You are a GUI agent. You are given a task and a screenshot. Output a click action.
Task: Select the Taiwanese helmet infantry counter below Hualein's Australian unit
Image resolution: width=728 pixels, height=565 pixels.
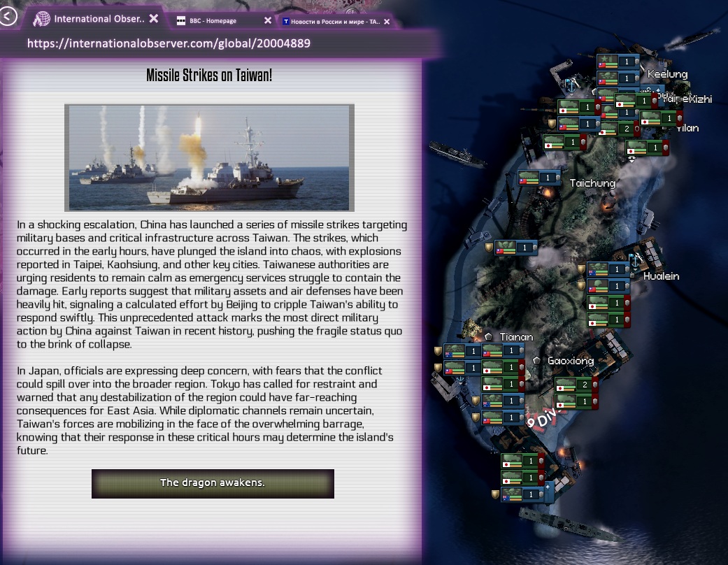pos(608,286)
